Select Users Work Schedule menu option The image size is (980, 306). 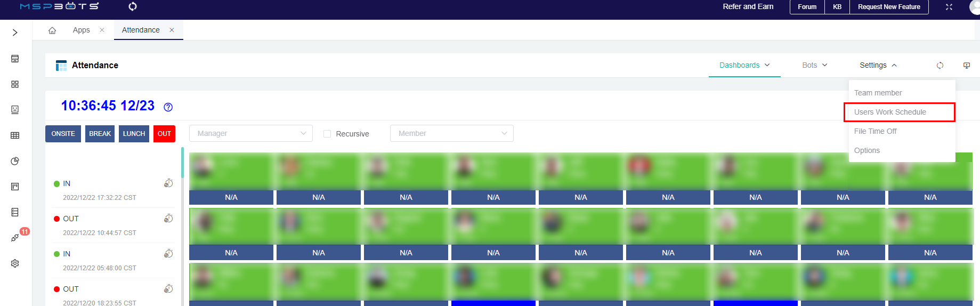tap(890, 112)
